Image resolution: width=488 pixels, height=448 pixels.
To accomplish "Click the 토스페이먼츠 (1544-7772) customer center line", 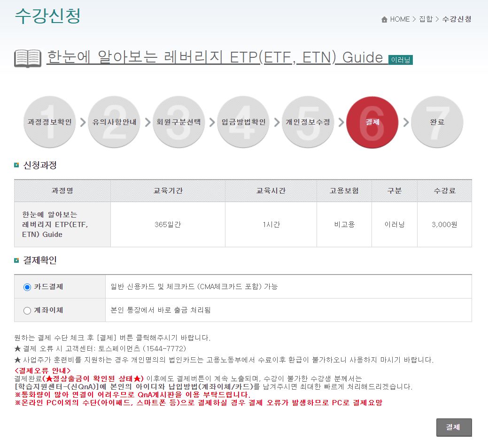I will (x=100, y=349).
